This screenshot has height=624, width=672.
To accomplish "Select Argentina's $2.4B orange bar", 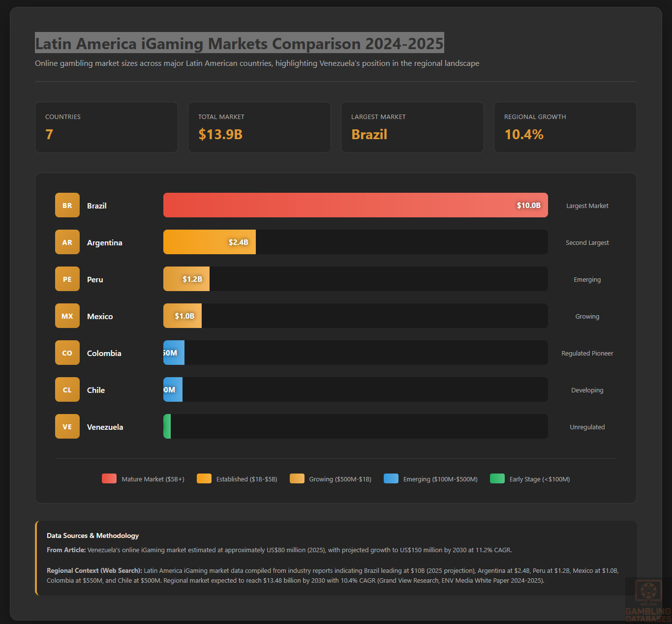I will tap(209, 242).
